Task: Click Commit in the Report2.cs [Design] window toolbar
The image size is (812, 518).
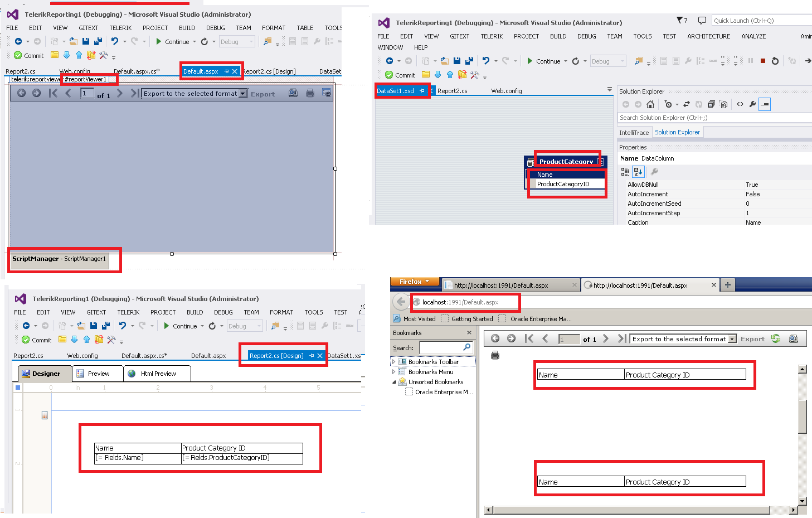Action: pos(37,340)
